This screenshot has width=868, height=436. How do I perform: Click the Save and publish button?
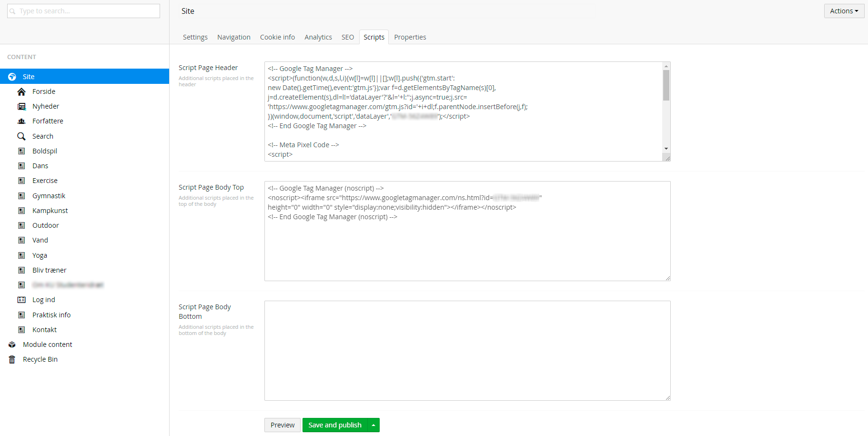(x=335, y=425)
